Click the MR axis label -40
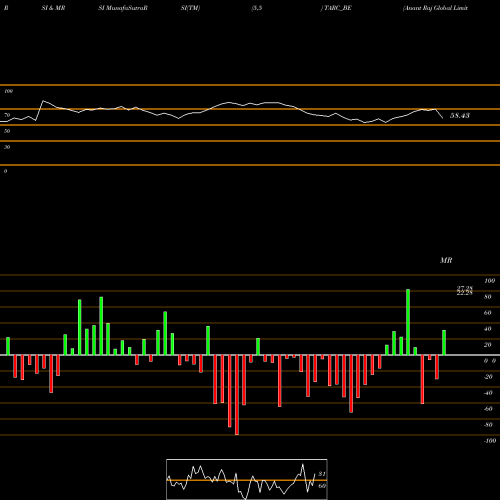This screenshot has height=500, width=500. click(488, 393)
